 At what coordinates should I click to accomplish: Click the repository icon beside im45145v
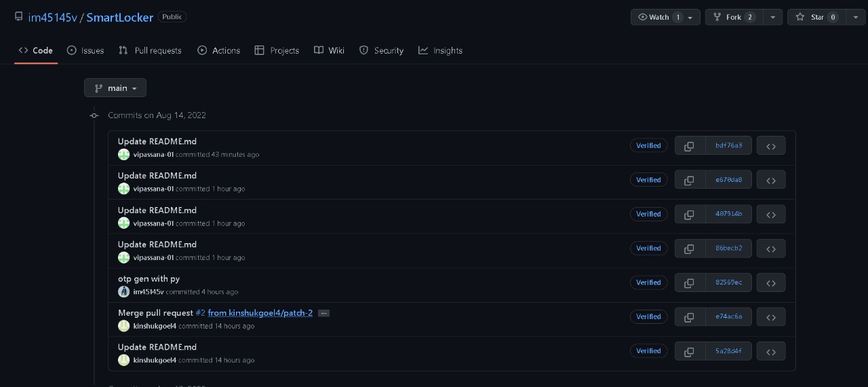click(19, 17)
